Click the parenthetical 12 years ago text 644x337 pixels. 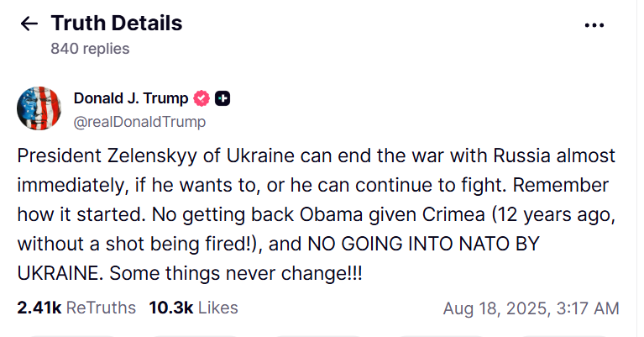pyautogui.click(x=553, y=215)
